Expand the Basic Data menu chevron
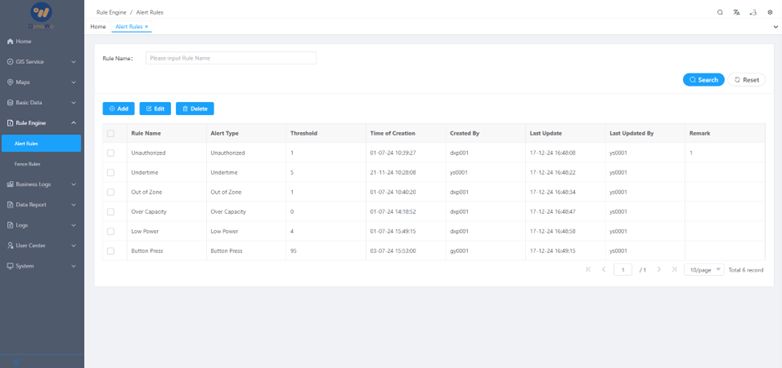 (x=74, y=103)
